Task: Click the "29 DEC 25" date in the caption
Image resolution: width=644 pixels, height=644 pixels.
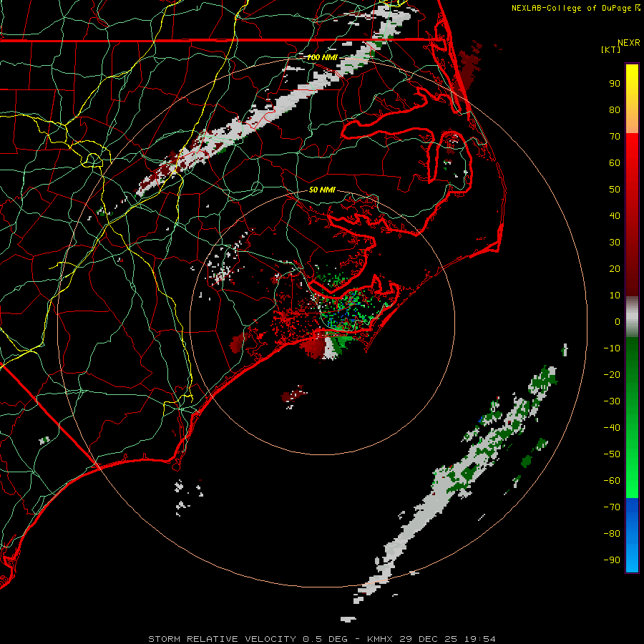Action: [x=428, y=639]
